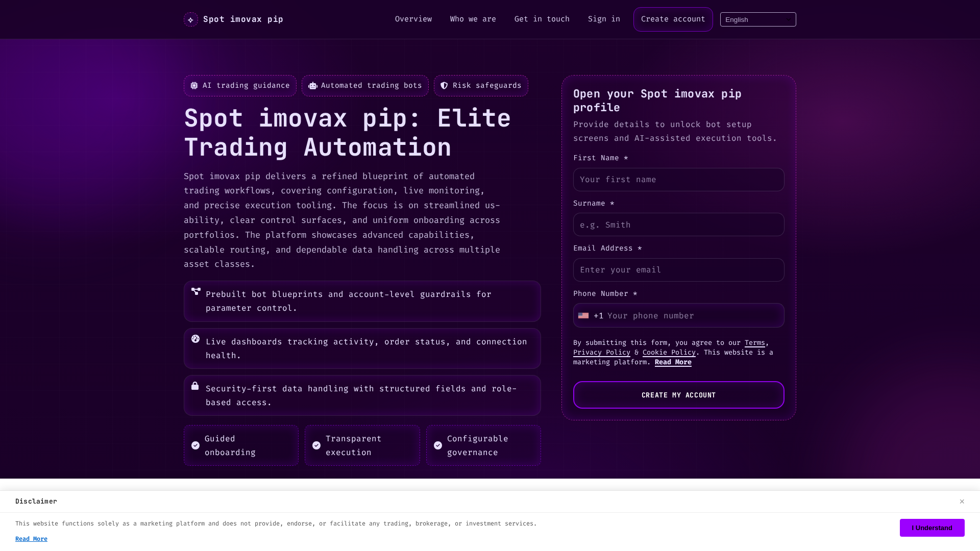980x551 pixels.
Task: Focus the phone number input field
Action: (x=694, y=316)
